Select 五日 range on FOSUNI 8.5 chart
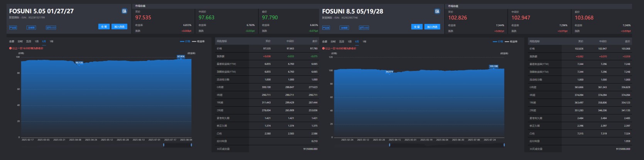 coord(341,41)
